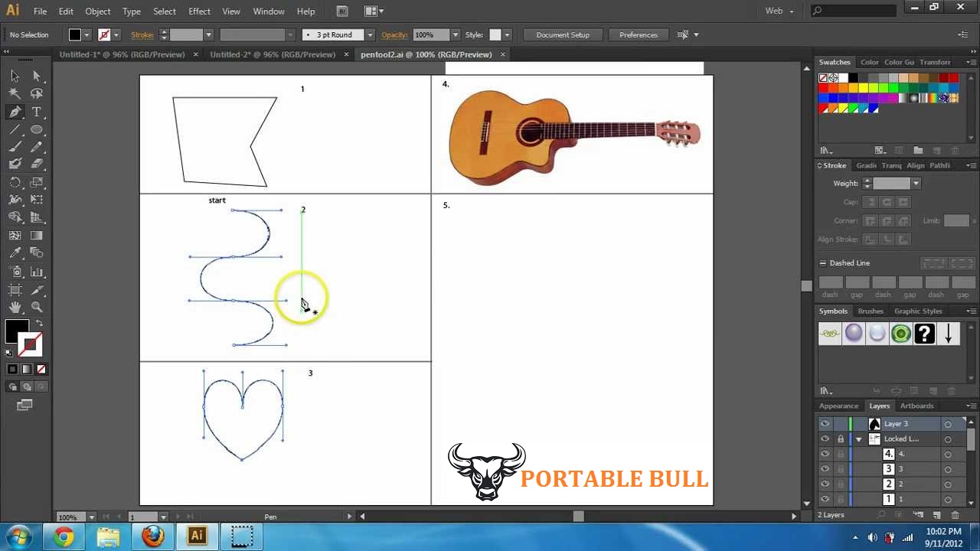This screenshot has height=551, width=980.
Task: Open the Opacity dropdown
Action: pyautogui.click(x=455, y=34)
